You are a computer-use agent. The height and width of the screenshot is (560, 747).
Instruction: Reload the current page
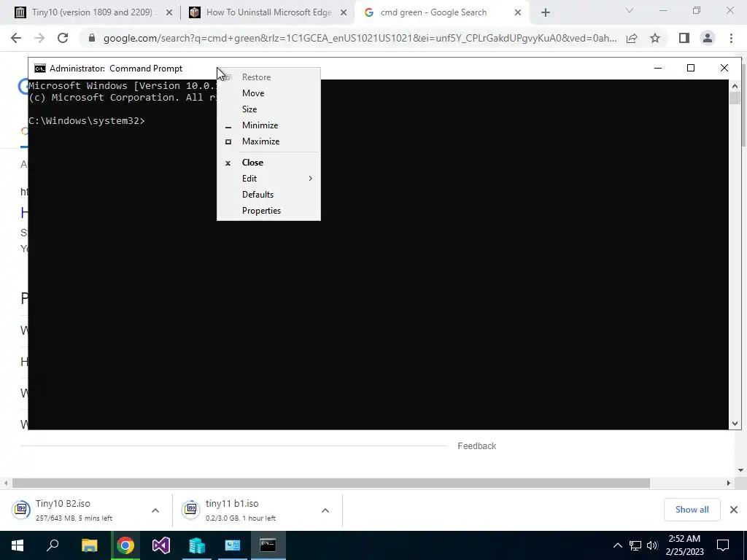tap(63, 38)
